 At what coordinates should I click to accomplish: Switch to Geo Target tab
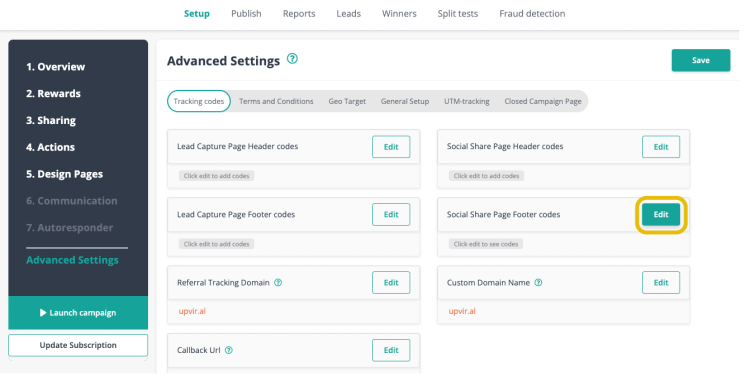coord(347,101)
